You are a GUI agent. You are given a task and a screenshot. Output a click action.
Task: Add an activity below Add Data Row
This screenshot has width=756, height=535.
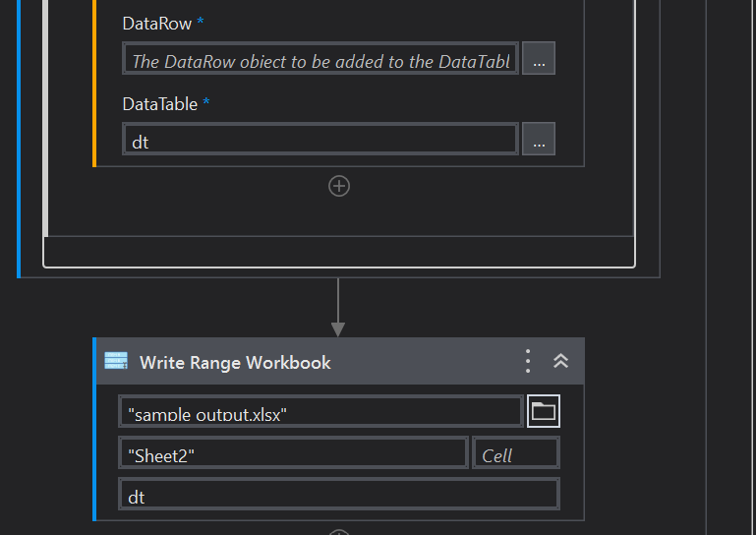[x=339, y=186]
